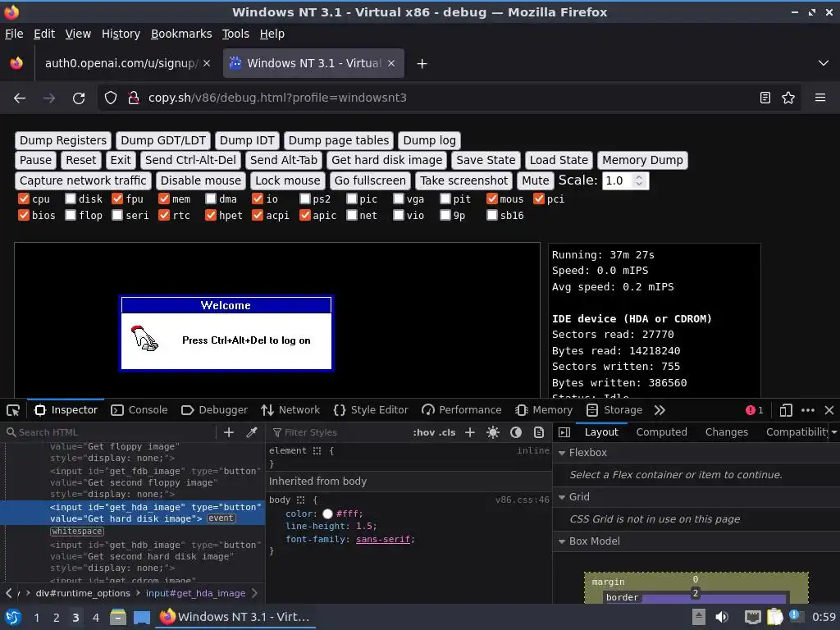Click Send Ctrl-Alt-Del button
This screenshot has height=630, width=840.
pyautogui.click(x=190, y=160)
